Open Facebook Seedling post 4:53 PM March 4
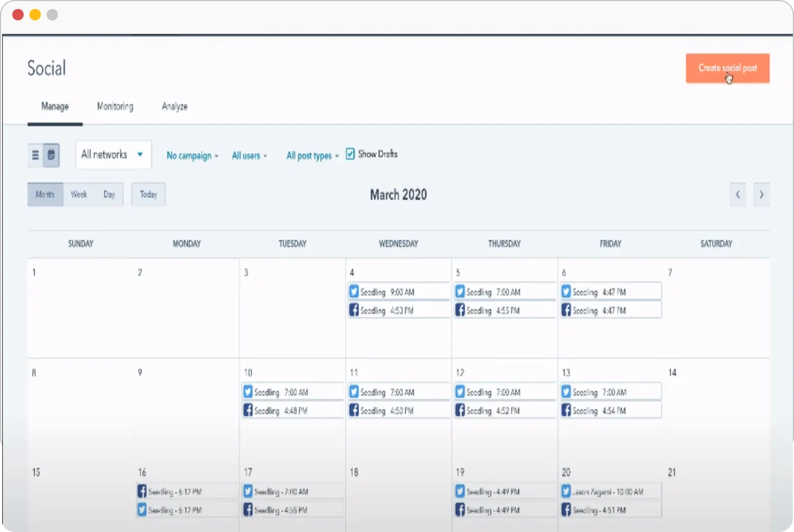794x532 pixels. click(399, 310)
